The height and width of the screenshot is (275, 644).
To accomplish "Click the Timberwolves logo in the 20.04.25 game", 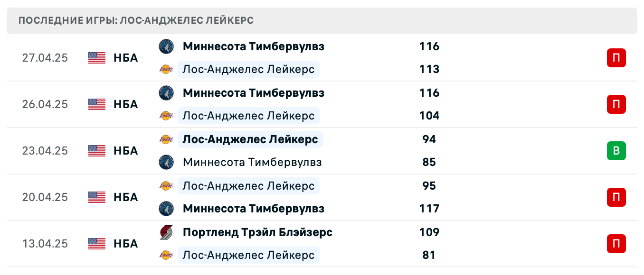I will [x=166, y=209].
